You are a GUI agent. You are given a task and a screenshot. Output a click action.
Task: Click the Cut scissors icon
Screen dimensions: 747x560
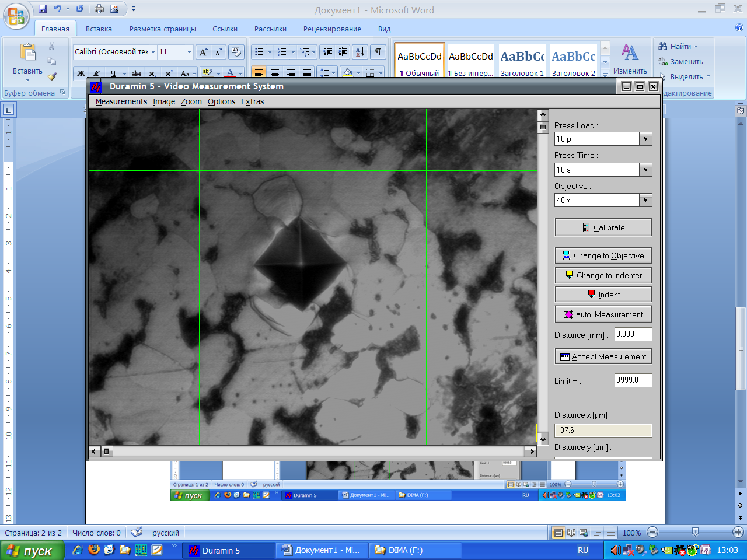52,47
